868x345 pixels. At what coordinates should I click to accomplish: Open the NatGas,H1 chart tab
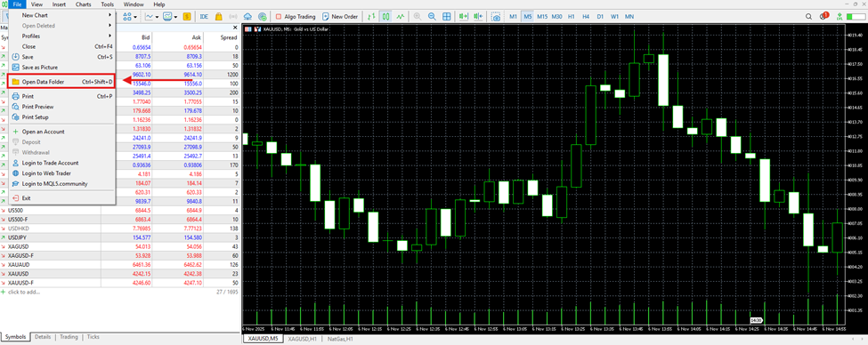341,338
